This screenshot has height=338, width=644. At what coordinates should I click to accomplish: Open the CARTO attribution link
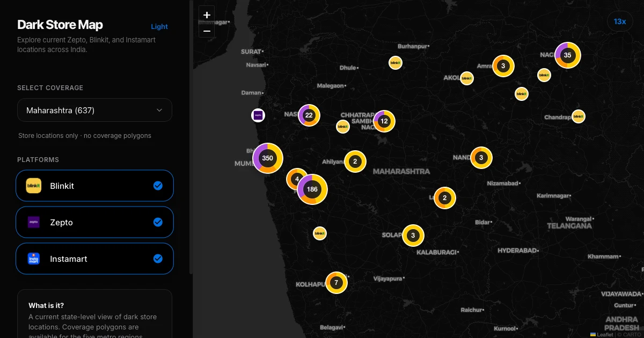point(632,334)
